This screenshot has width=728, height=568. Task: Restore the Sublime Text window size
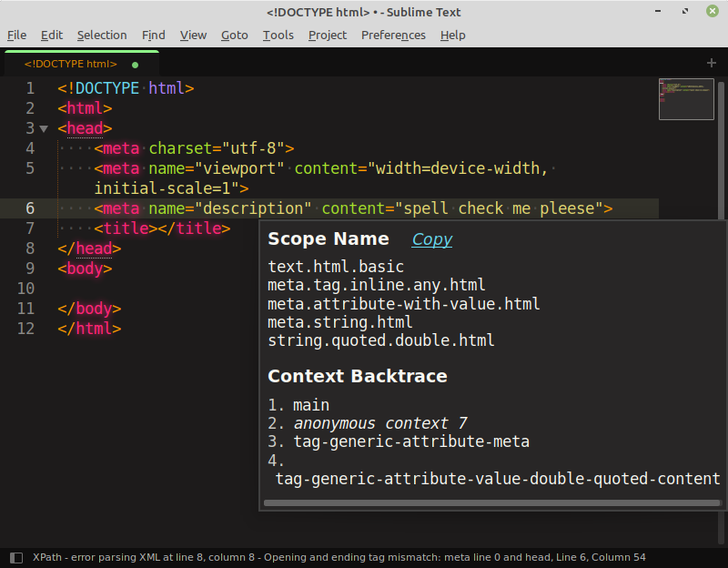click(685, 11)
